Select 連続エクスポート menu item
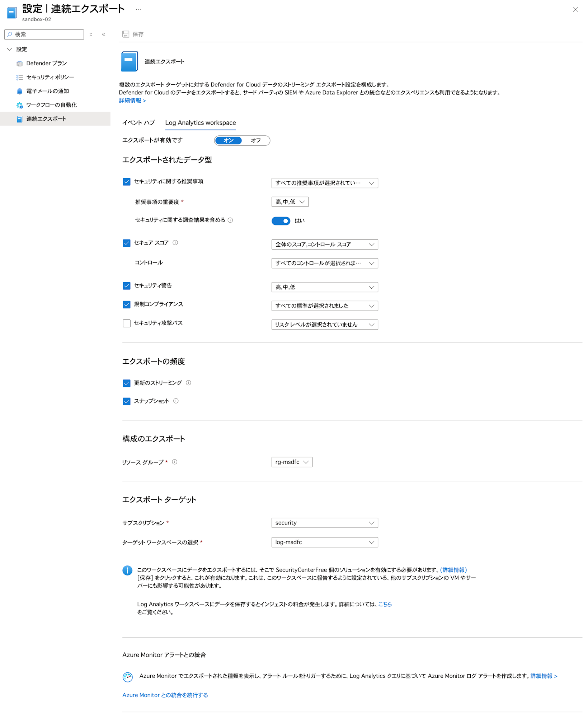 [x=55, y=119]
